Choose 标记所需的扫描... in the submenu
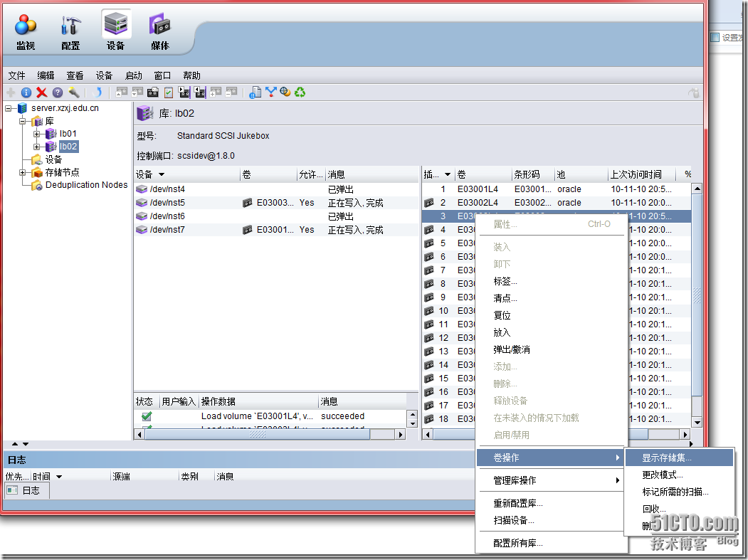748x560 pixels. coord(679,492)
